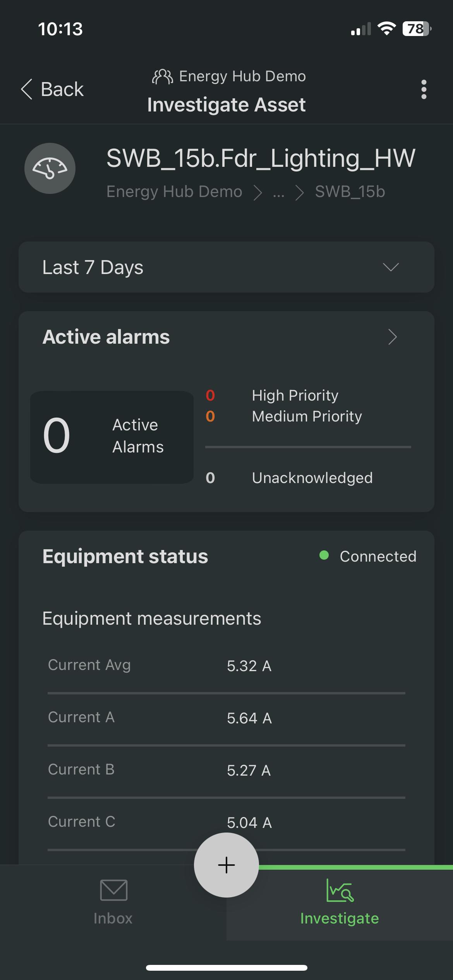
Task: Expand the breadcrumb ellipsis
Action: (x=278, y=192)
